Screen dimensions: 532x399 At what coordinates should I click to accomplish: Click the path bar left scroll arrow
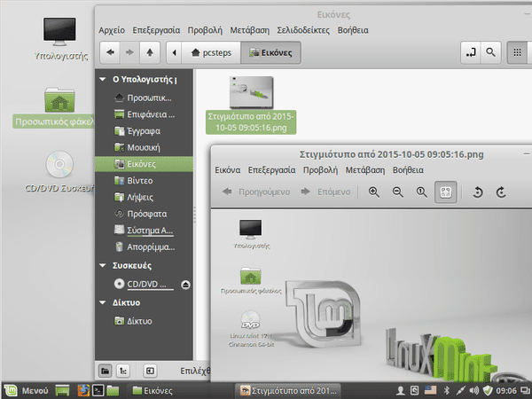[174, 52]
